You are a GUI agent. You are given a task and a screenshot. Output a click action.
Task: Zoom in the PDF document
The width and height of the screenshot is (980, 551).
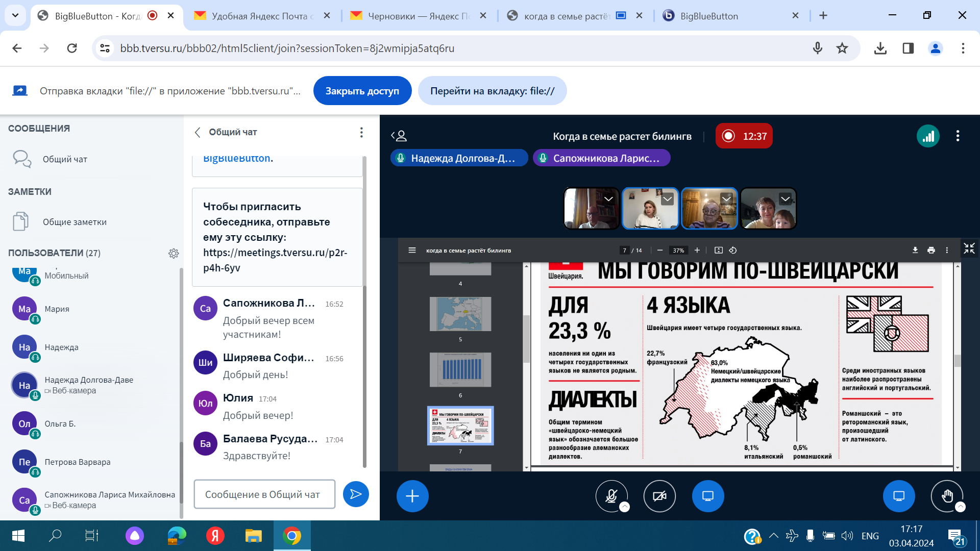click(697, 250)
